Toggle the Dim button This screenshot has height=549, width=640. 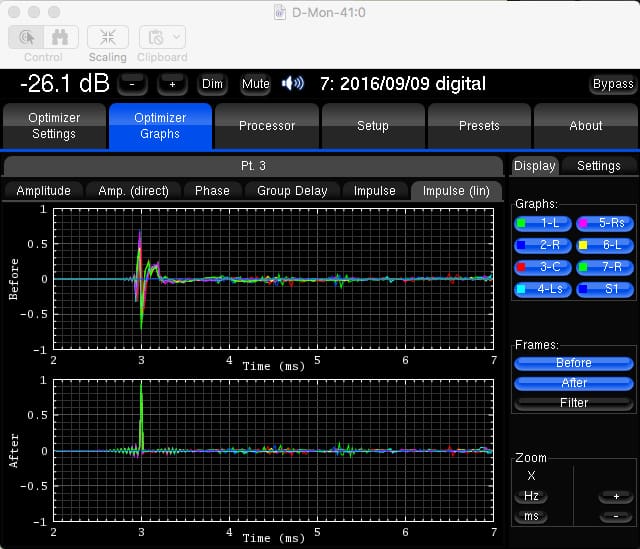point(212,84)
